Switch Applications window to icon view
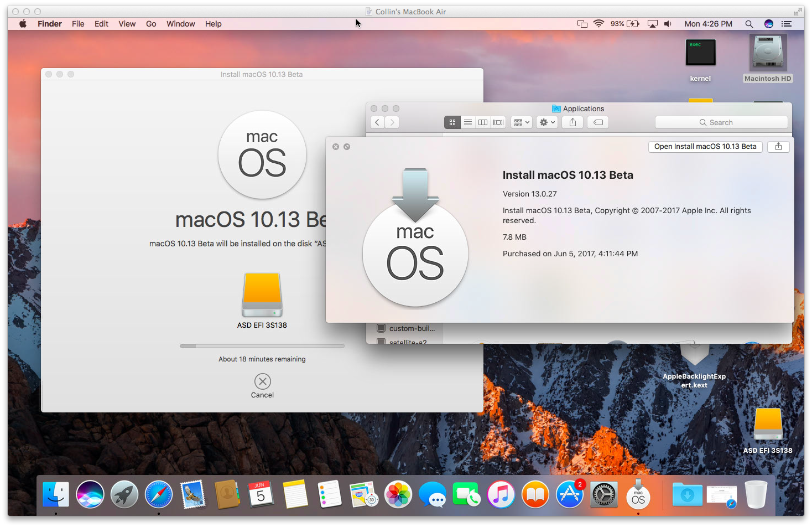Image resolution: width=812 pixels, height=527 pixels. (x=452, y=122)
